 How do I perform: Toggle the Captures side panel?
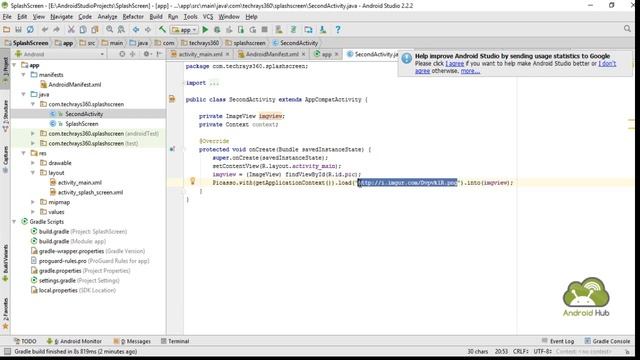coord(5,159)
